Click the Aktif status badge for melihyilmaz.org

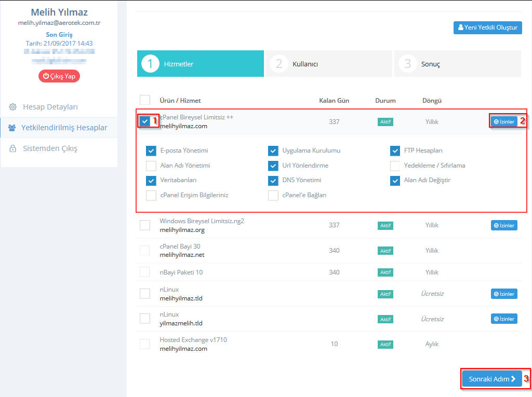click(385, 226)
